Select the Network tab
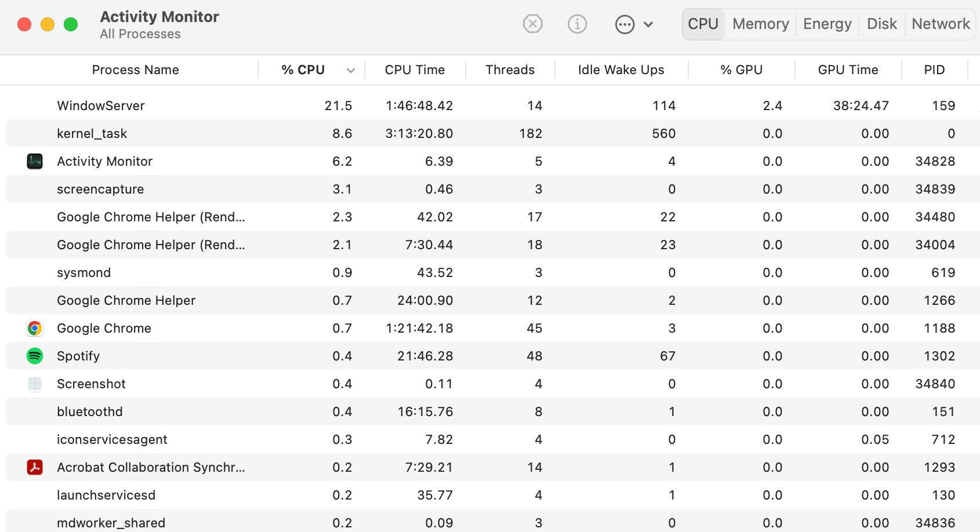 (940, 24)
